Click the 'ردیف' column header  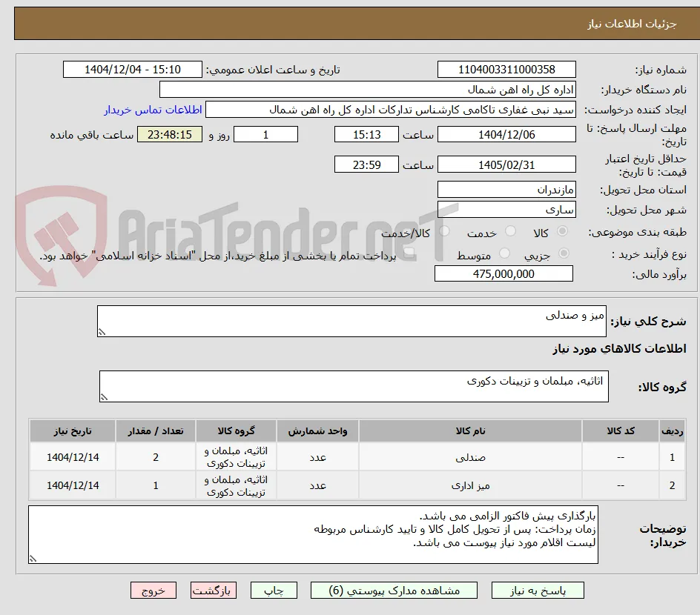(x=673, y=430)
